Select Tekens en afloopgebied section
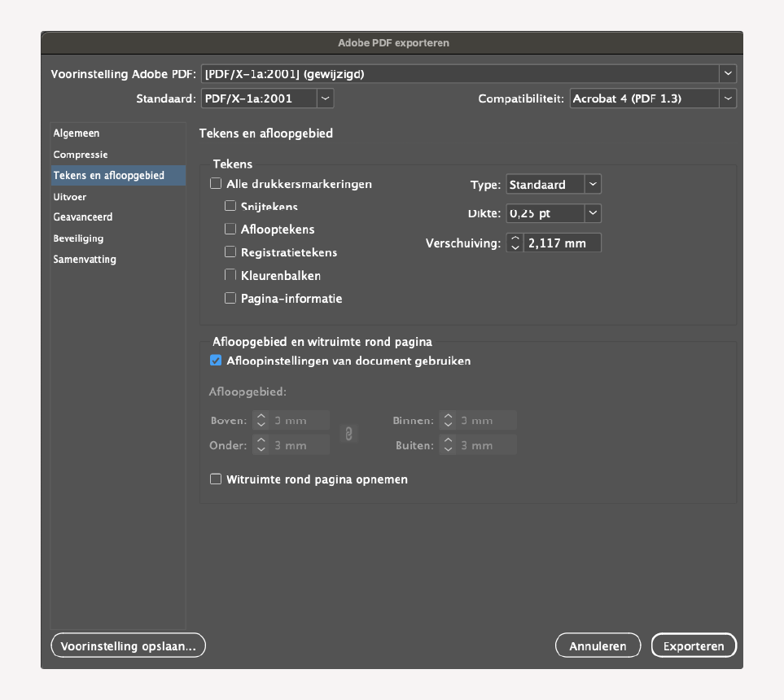Viewport: 784px width, 700px height. click(118, 176)
